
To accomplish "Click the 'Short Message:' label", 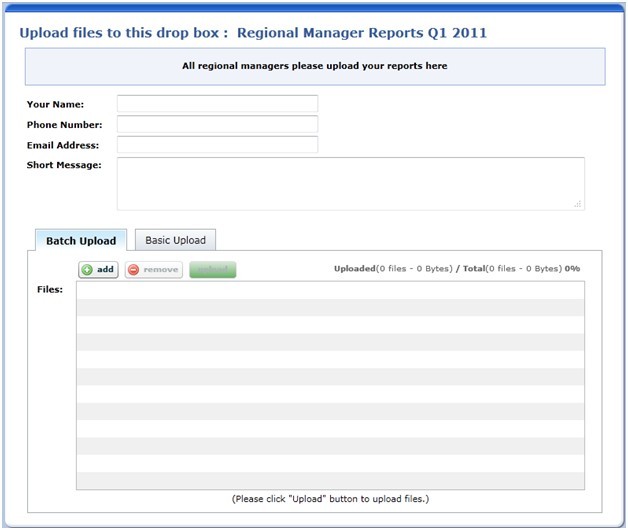I will point(64,165).
